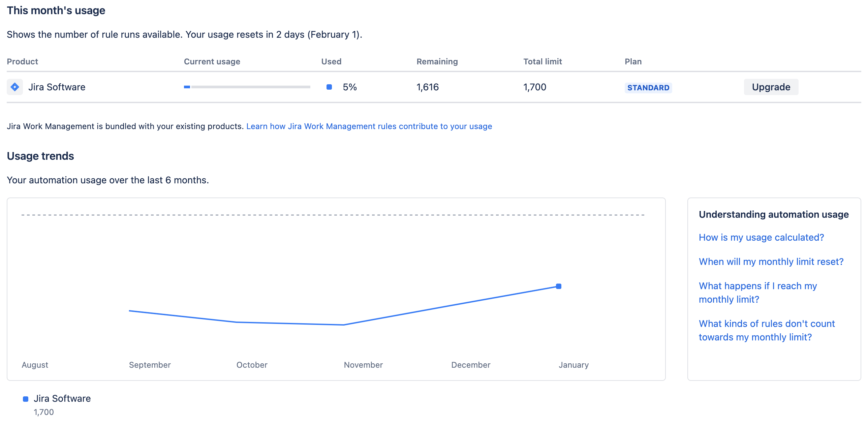The width and height of the screenshot is (868, 424).
Task: Click the Jira Software product icon
Action: click(15, 87)
